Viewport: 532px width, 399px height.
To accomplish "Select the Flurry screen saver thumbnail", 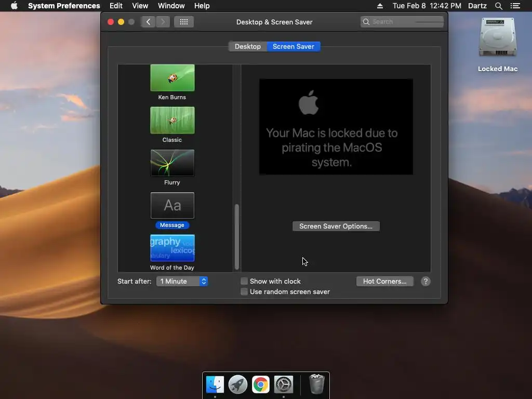I will pyautogui.click(x=172, y=163).
